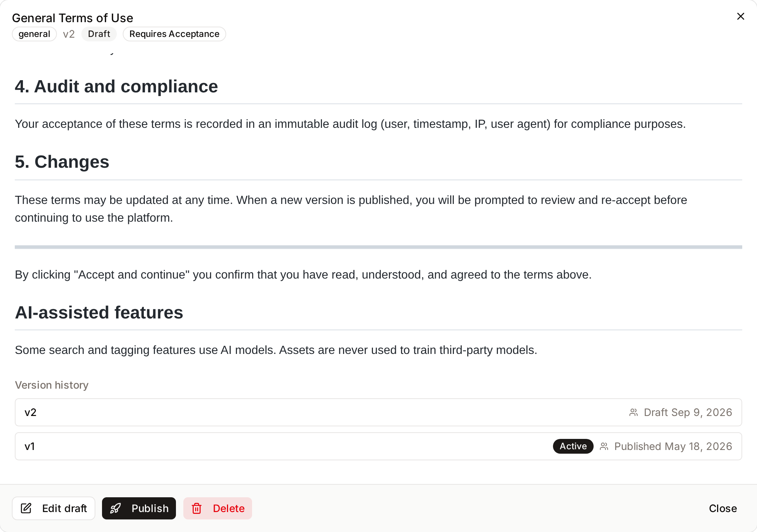Click the 'AI-assisted features' heading

(x=99, y=313)
